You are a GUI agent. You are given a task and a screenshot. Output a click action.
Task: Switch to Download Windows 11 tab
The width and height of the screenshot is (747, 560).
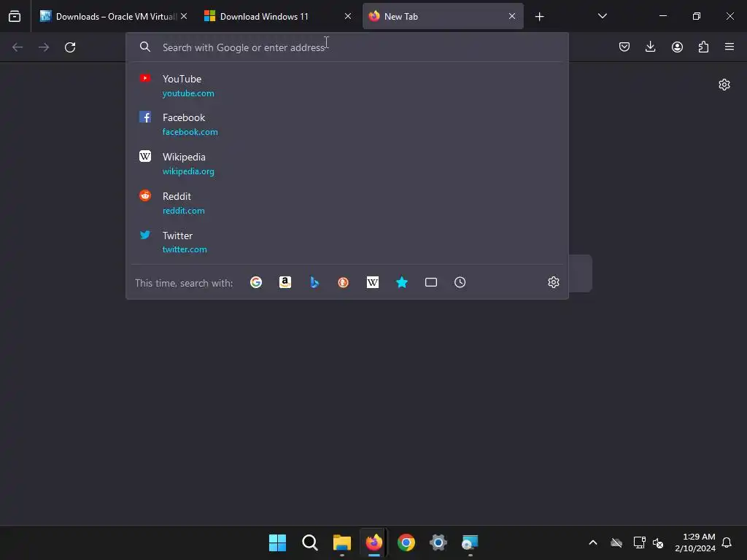coord(277,16)
